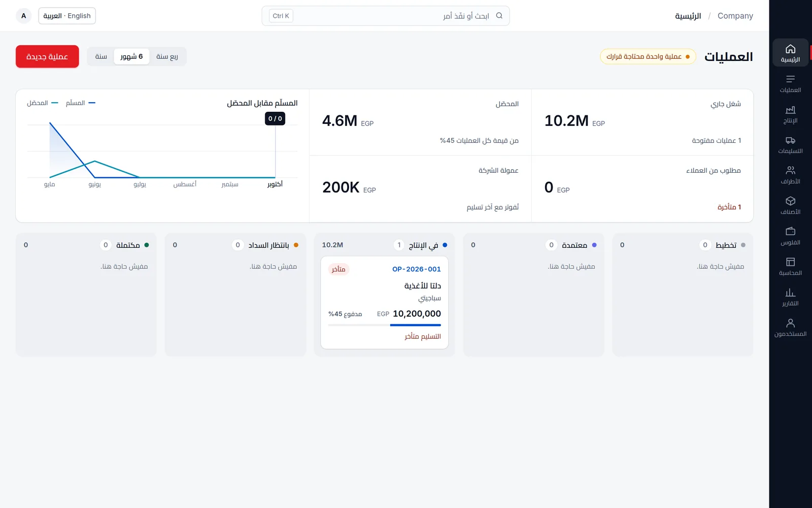
Task: Open التقارير reports chart icon
Action: (790, 297)
